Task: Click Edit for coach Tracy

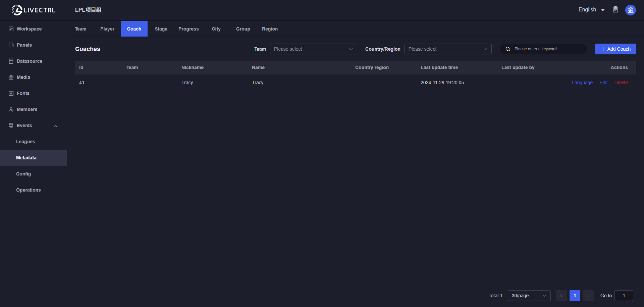Action: 603,83
